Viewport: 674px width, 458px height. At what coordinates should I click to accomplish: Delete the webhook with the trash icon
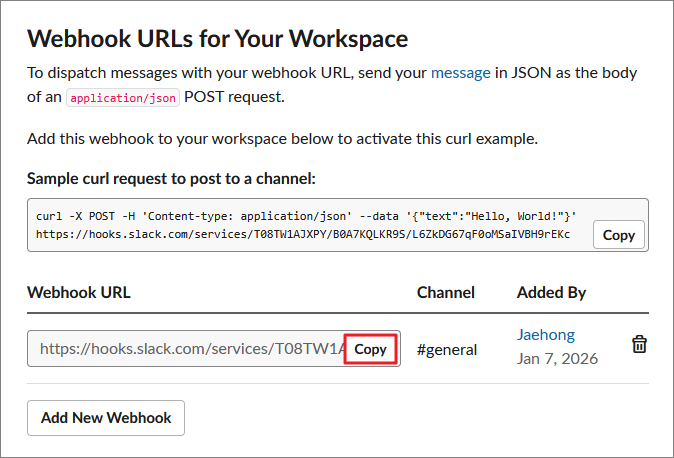click(640, 345)
